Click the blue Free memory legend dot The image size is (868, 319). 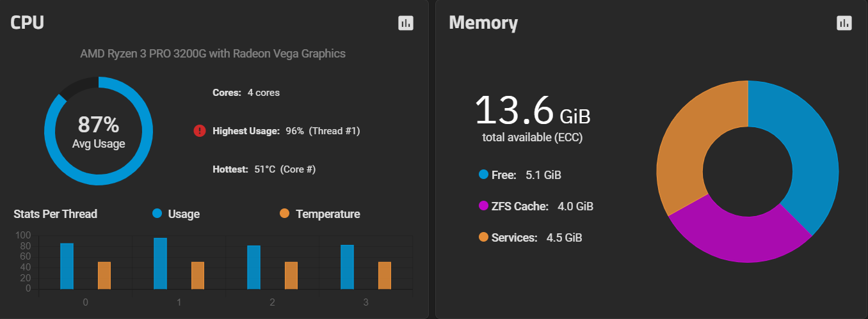tap(483, 175)
